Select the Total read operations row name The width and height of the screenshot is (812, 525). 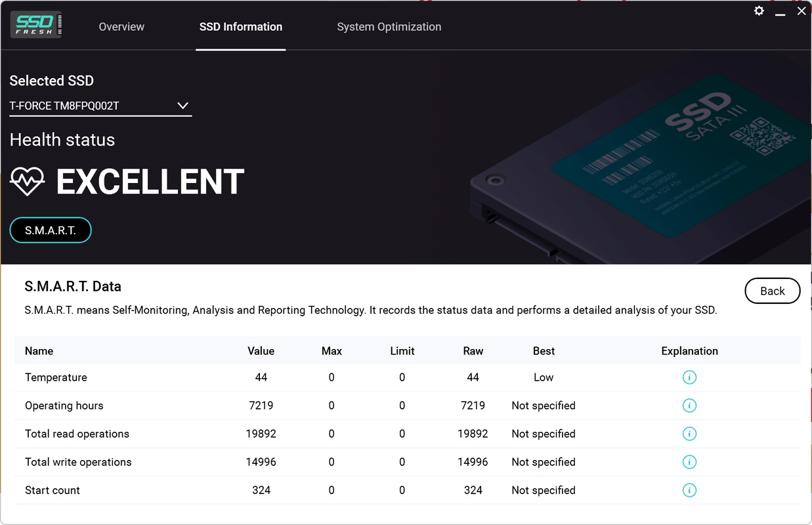[77, 434]
